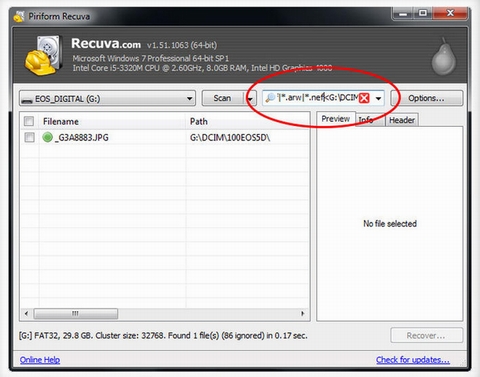The width and height of the screenshot is (480, 377).
Task: Click the horizontal scrollbar thumb
Action: tap(76, 314)
